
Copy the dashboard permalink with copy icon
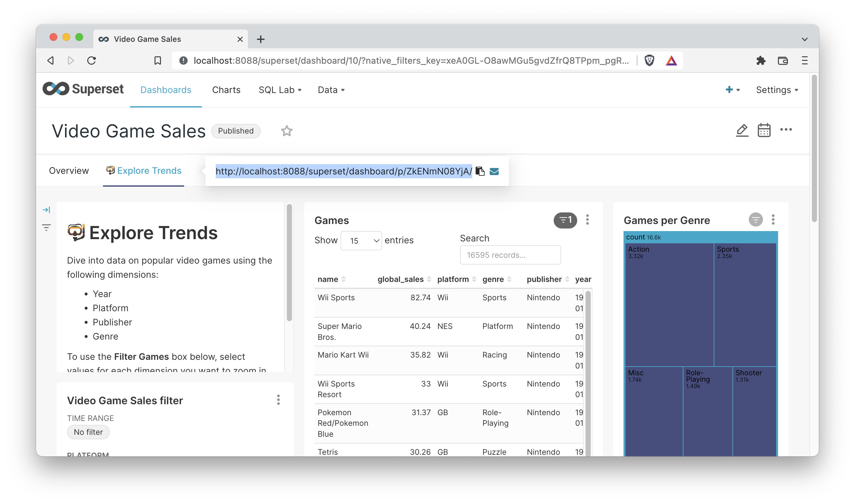coord(480,171)
